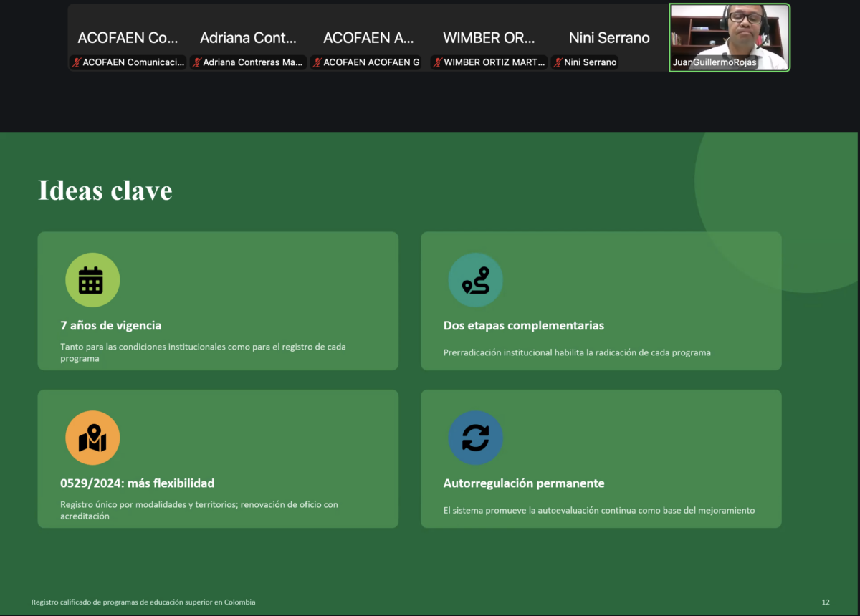This screenshot has height=616, width=860.
Task: Click the teal route map icon
Action: (x=476, y=280)
